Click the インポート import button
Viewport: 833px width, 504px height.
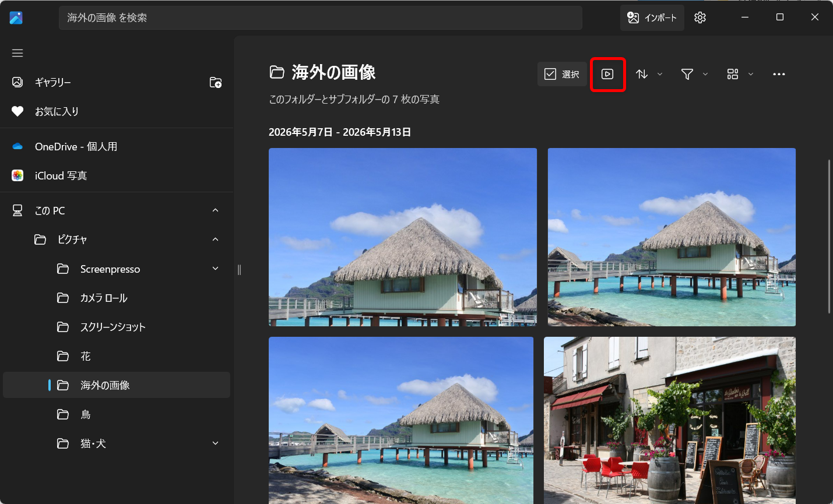(652, 17)
